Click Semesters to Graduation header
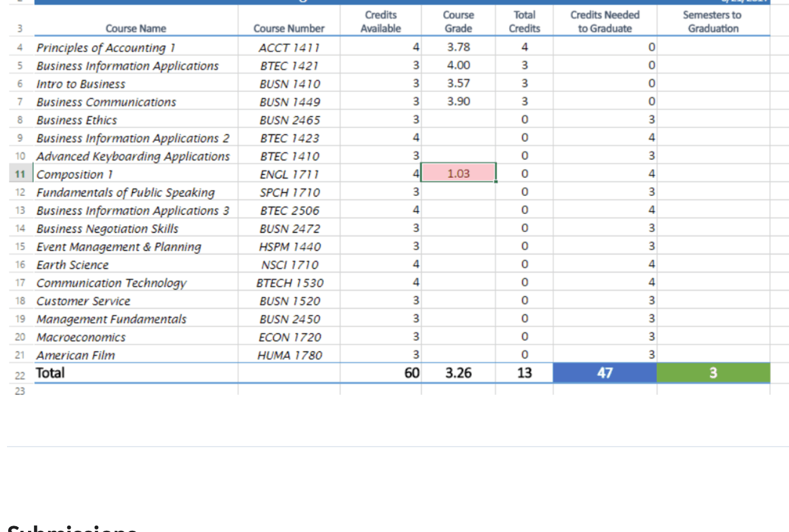This screenshot has height=532, width=789. [713, 22]
